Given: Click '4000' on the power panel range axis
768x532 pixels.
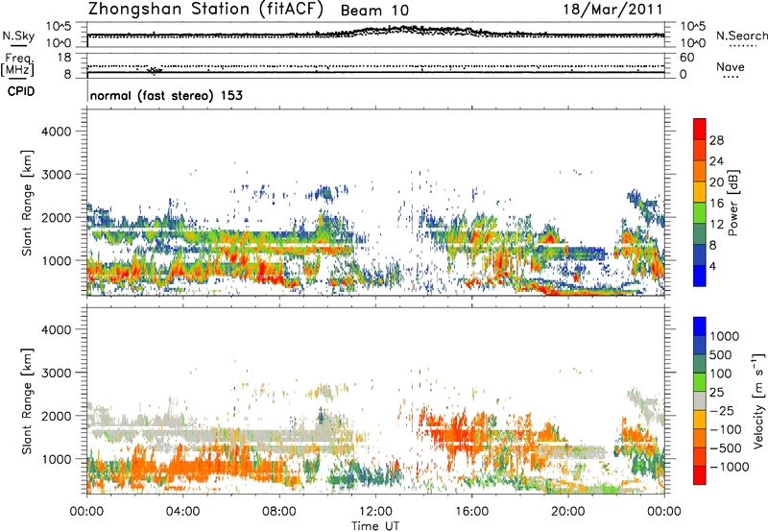Looking at the screenshot, I should (56, 132).
